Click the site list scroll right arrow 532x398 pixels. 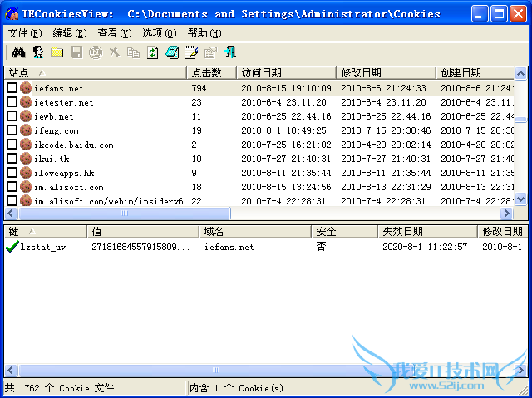point(507,213)
